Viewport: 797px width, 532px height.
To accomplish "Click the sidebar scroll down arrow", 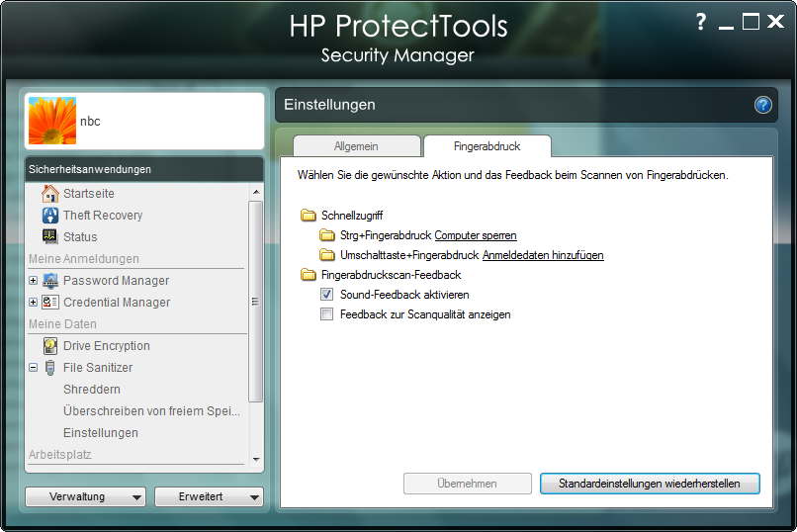I will click(256, 460).
